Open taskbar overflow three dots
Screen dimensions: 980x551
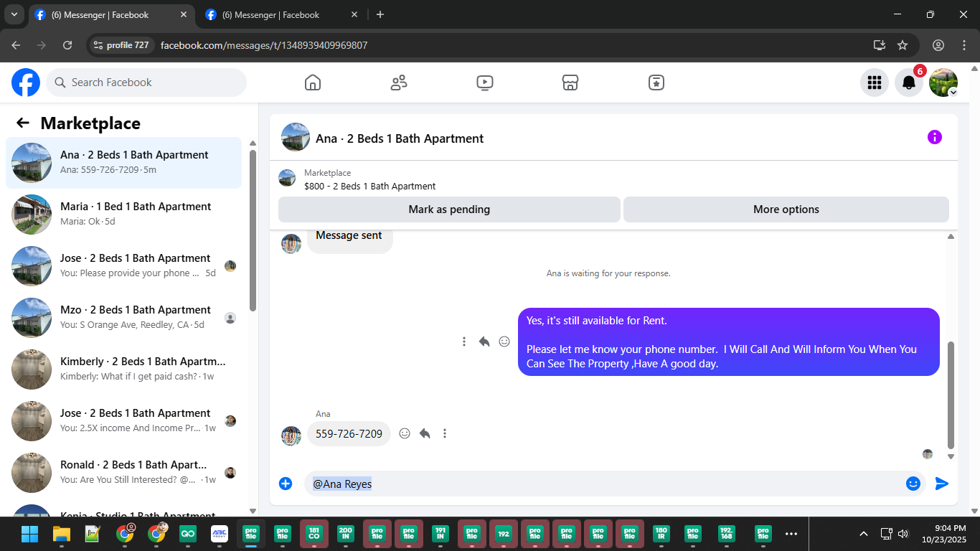(791, 534)
